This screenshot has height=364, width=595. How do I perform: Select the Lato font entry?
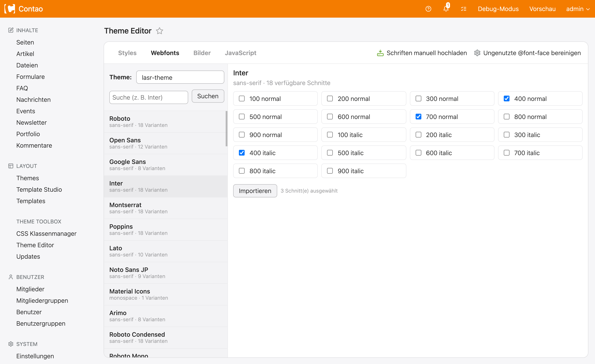[166, 251]
